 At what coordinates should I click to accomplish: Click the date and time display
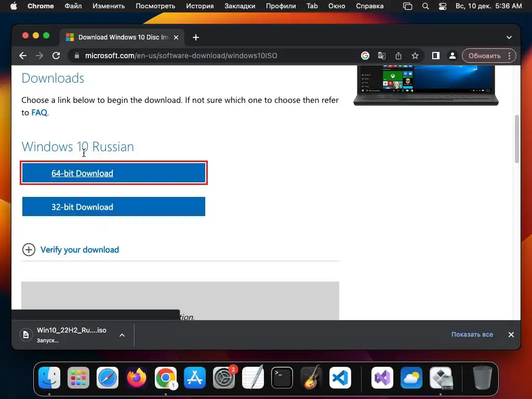pyautogui.click(x=488, y=6)
